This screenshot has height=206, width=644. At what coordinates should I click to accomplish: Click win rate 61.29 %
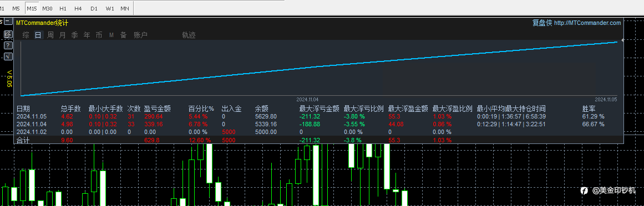[x=594, y=116]
